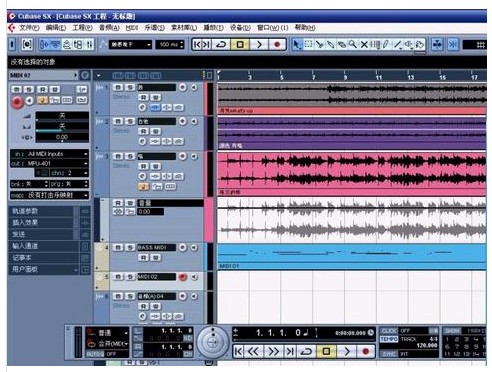Enable Autoscroll in the toolbar
Viewport: 492px width, 372px height.
(x=437, y=44)
